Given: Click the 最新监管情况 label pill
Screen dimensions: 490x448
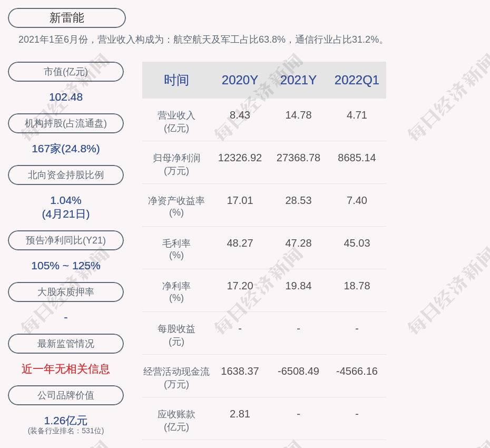Looking at the screenshot, I should pyautogui.click(x=66, y=344).
